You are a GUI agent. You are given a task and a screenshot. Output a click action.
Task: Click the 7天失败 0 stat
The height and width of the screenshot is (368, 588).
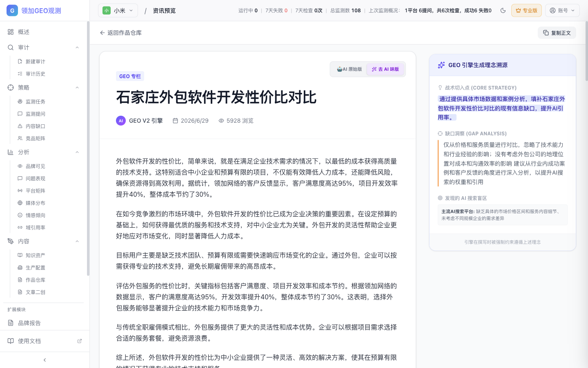[276, 11]
